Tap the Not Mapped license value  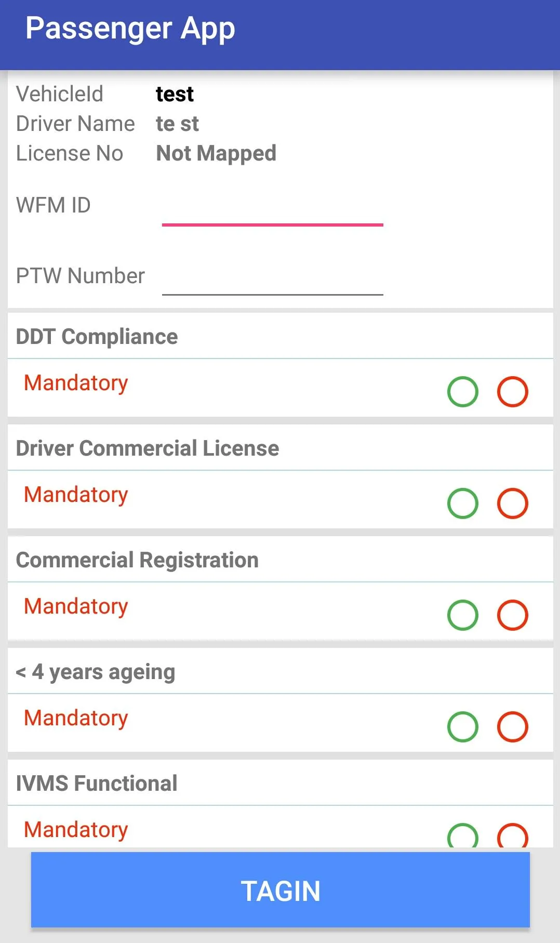[216, 153]
